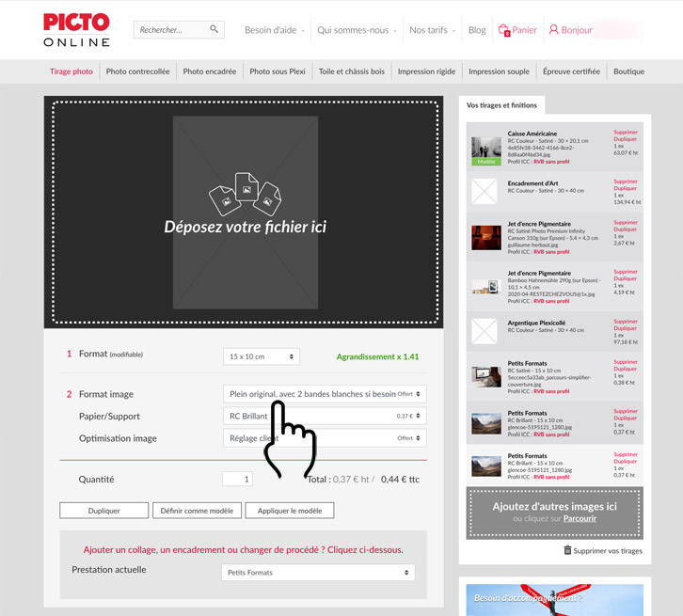Open the Prestation actuelle Petits Formats dropdown
Screen dimensions: 683x616
point(318,572)
